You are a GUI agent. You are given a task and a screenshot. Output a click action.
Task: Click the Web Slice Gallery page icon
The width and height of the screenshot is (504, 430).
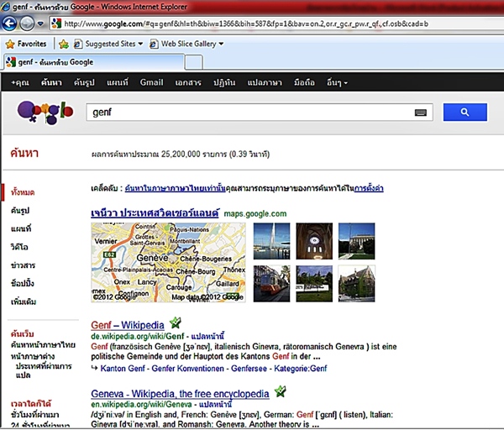[154, 44]
